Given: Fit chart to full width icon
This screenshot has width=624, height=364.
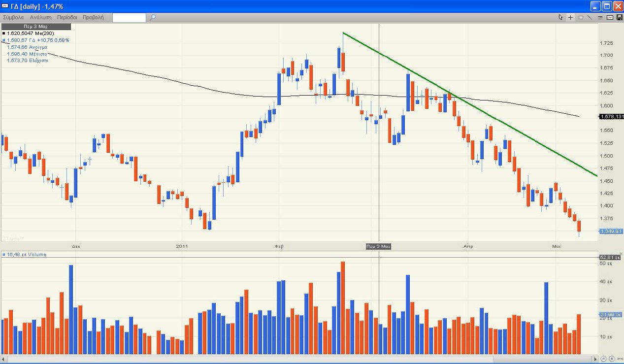Looking at the screenshot, I should pyautogui.click(x=620, y=359).
